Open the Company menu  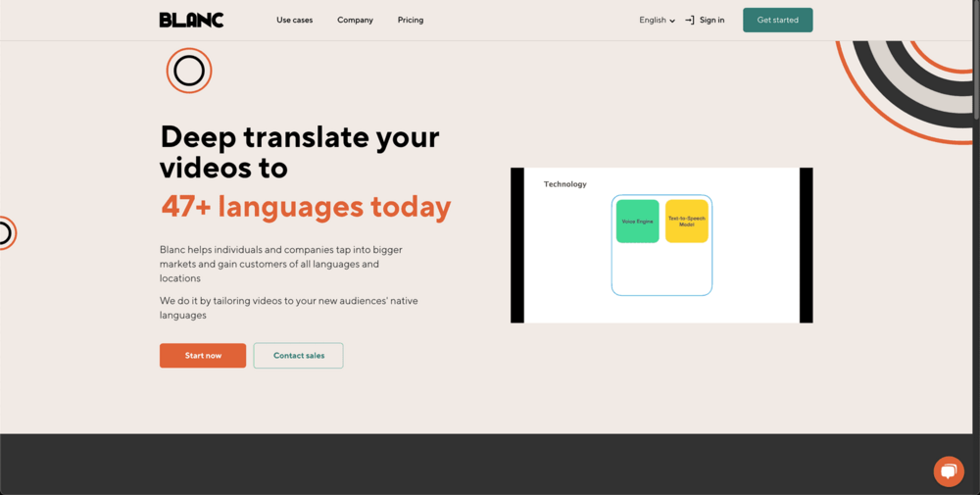(355, 20)
